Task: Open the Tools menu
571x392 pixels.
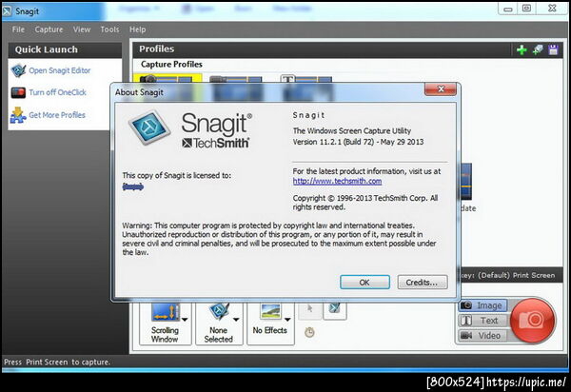Action: (109, 29)
